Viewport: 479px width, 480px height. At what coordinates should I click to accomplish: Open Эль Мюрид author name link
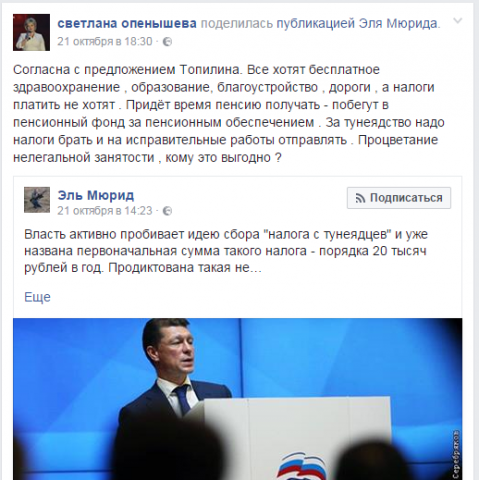click(x=96, y=195)
